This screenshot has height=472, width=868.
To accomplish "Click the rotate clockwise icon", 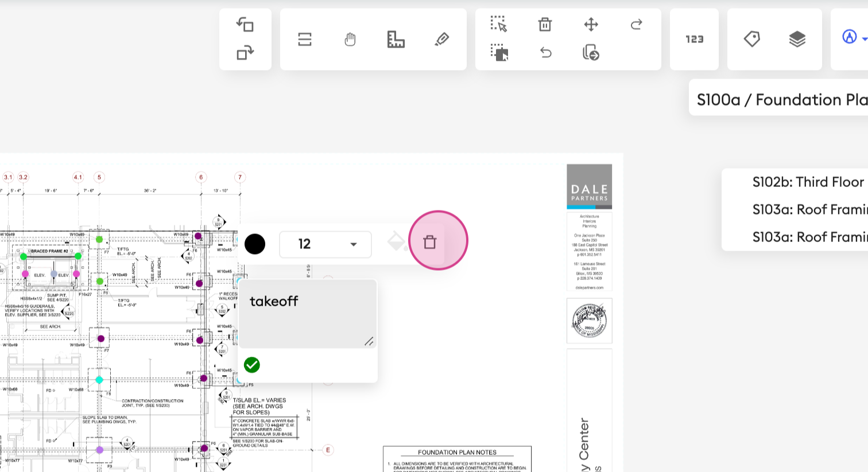I will click(x=245, y=53).
